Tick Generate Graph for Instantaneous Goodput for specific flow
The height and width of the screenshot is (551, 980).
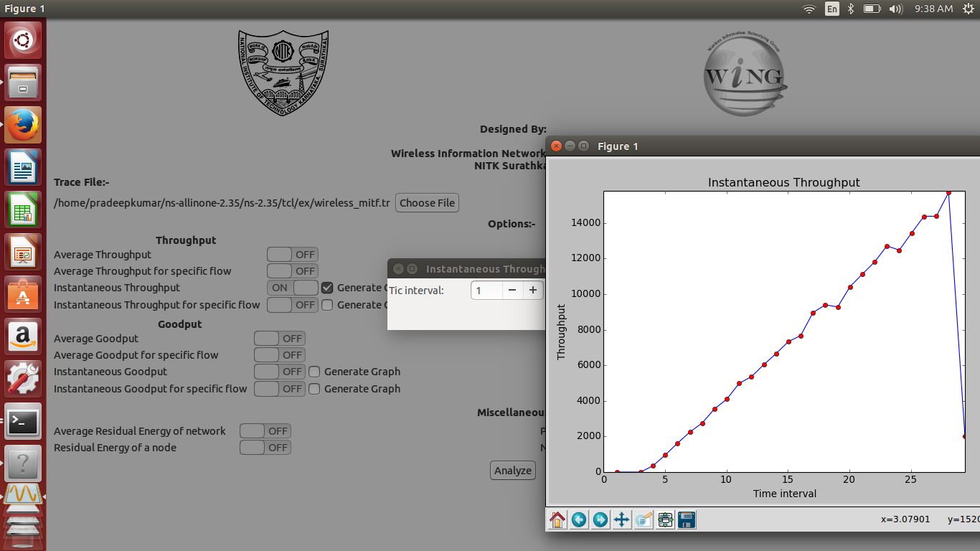click(314, 389)
